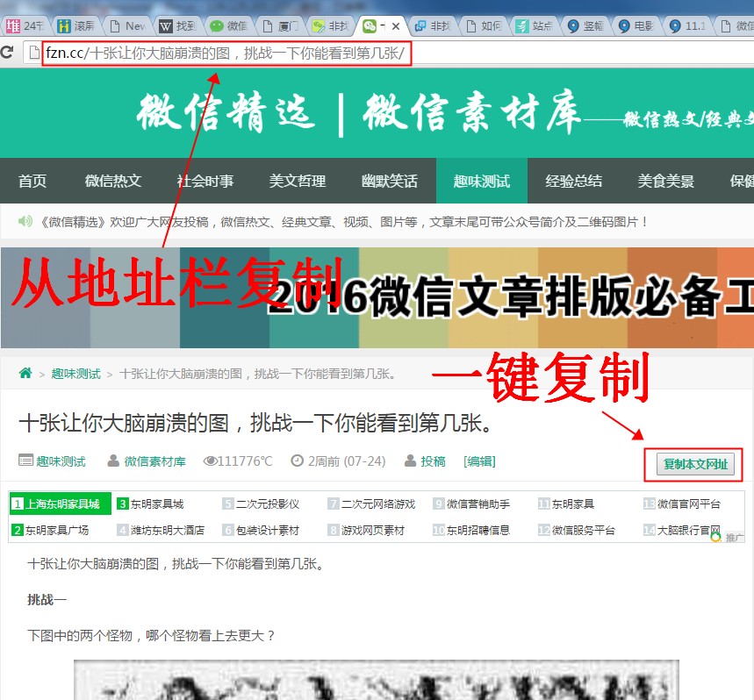Open the 竖幅 browser tab
Screen dimensions: 754x700
coord(586,26)
